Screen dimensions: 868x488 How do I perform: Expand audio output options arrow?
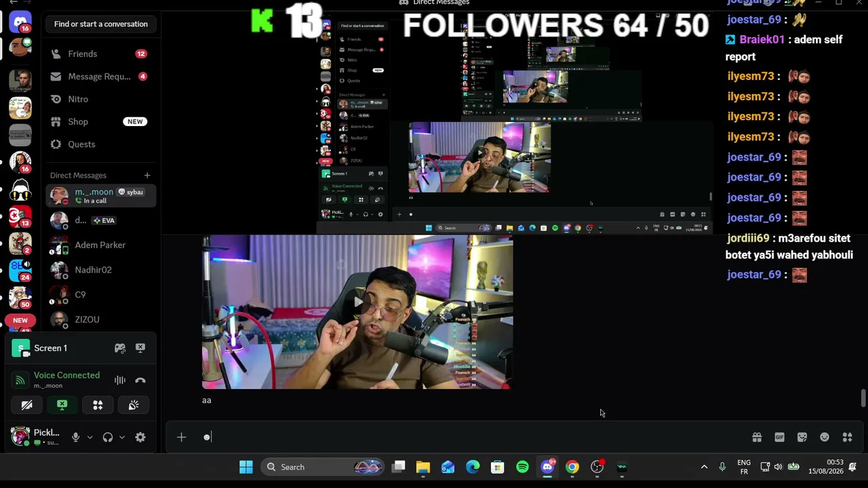[x=122, y=437]
